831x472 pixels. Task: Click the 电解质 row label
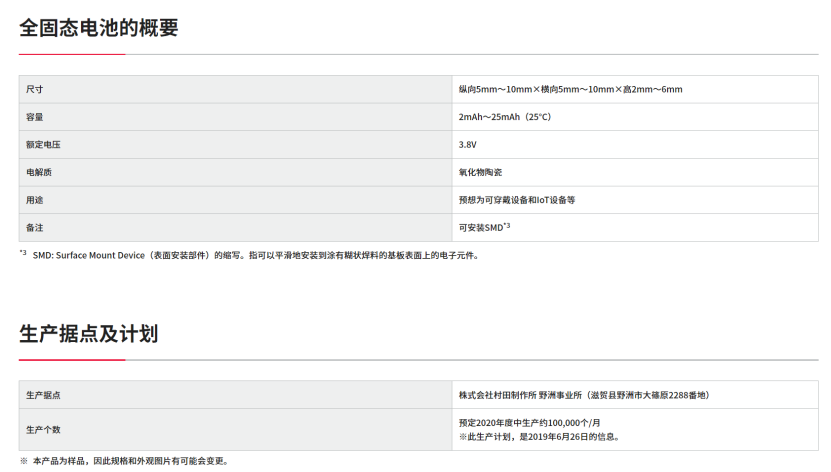[39, 172]
